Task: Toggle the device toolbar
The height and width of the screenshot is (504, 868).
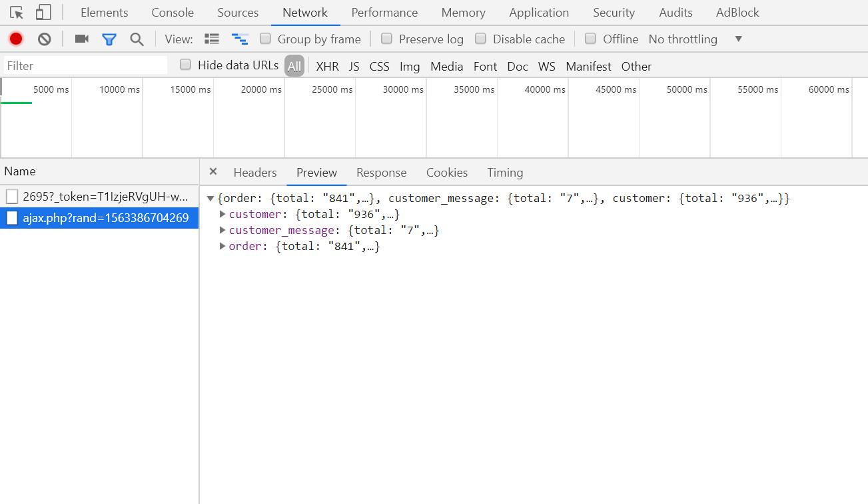Action: [x=43, y=12]
